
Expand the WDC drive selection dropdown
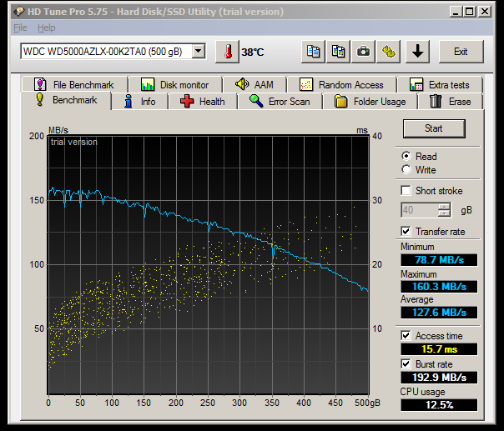(198, 52)
